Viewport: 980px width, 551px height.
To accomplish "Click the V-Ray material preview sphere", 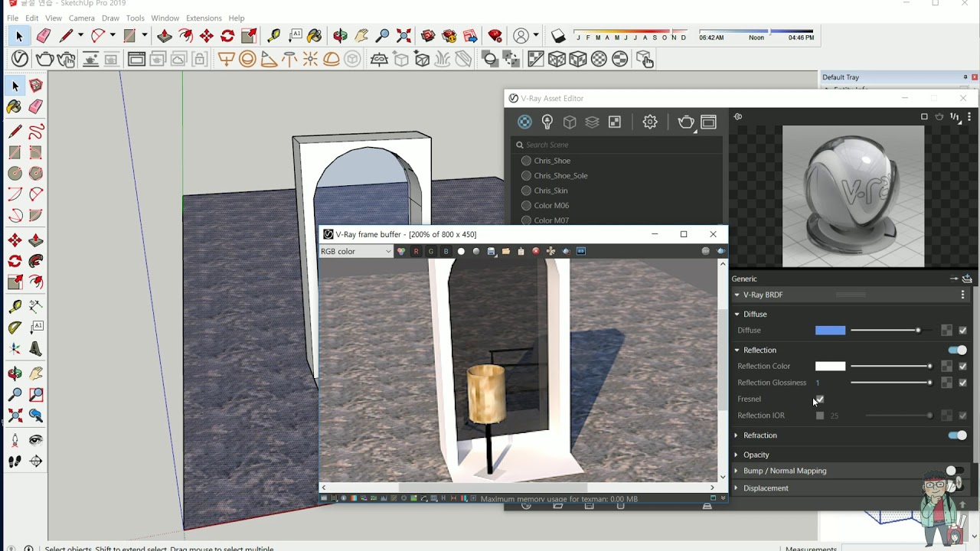I will coord(852,196).
